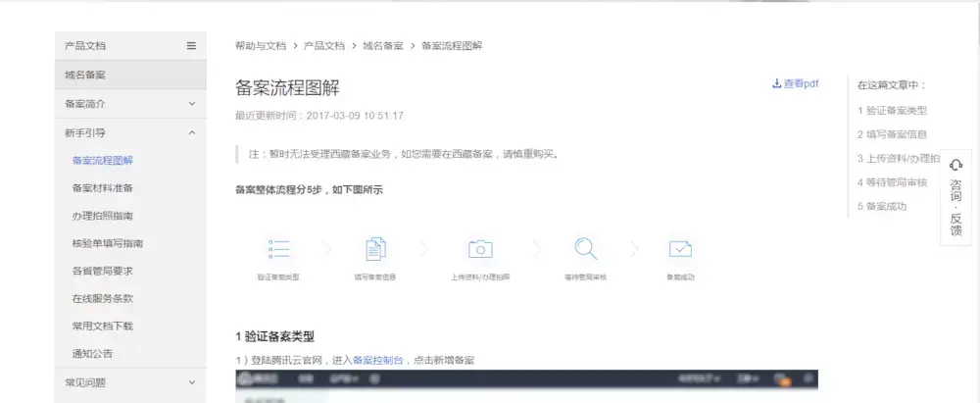The height and width of the screenshot is (403, 980).
Task: Click the 备案成功 envelope step icon
Action: (x=680, y=249)
